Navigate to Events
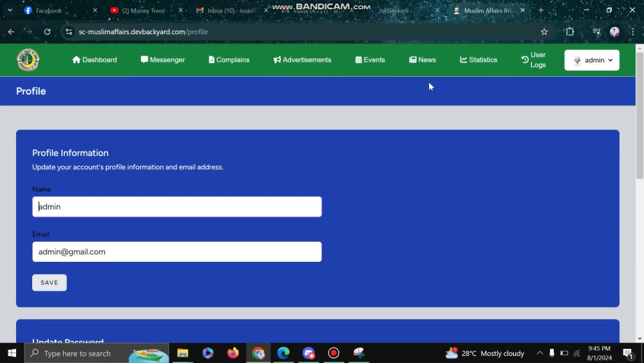 370,60
